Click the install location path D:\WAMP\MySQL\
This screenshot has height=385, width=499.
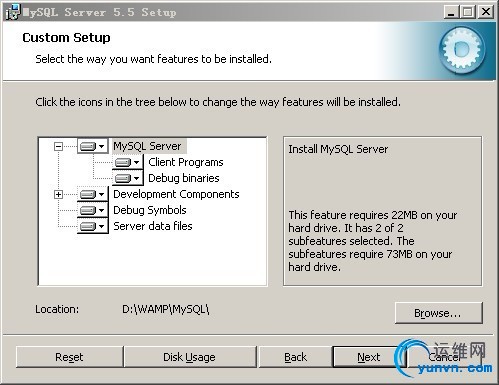coord(166,309)
